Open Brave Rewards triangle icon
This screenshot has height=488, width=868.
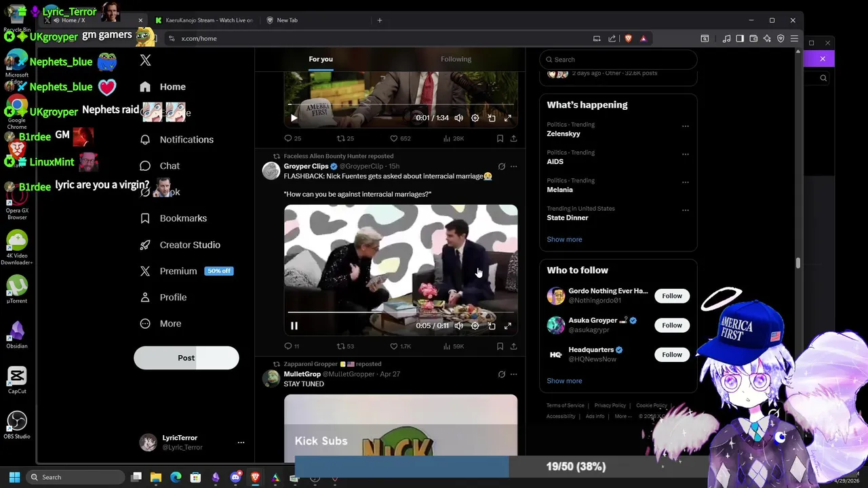tap(643, 39)
